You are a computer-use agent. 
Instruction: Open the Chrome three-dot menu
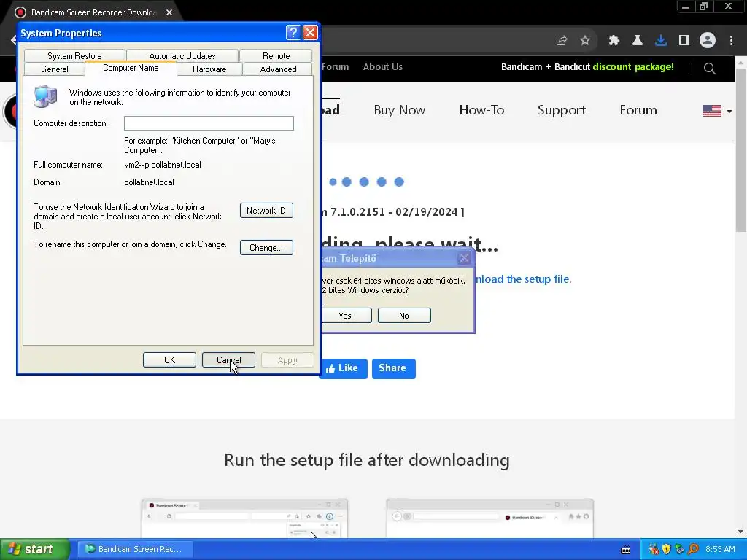pyautogui.click(x=731, y=41)
